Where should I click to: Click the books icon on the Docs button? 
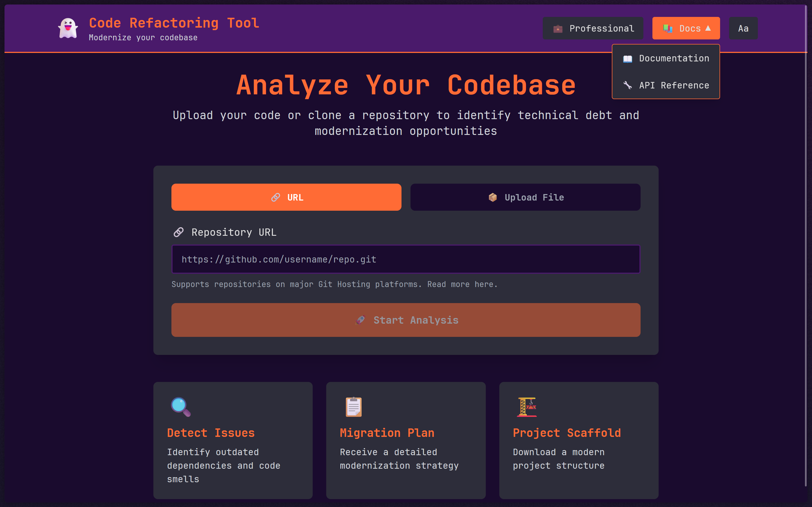[668, 29]
